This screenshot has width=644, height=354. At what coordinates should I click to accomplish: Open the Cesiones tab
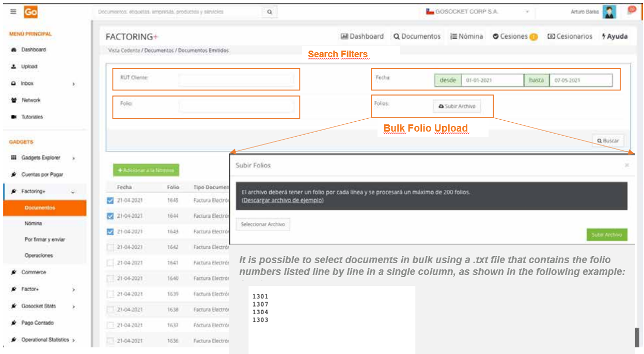click(515, 37)
